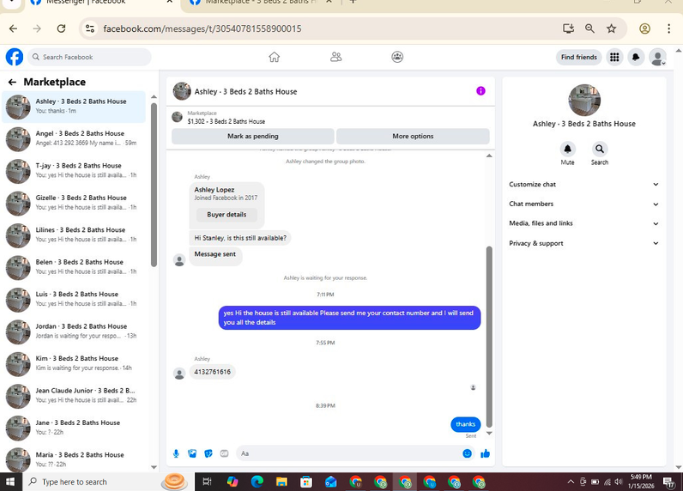Click the Mark as pending button

253,136
